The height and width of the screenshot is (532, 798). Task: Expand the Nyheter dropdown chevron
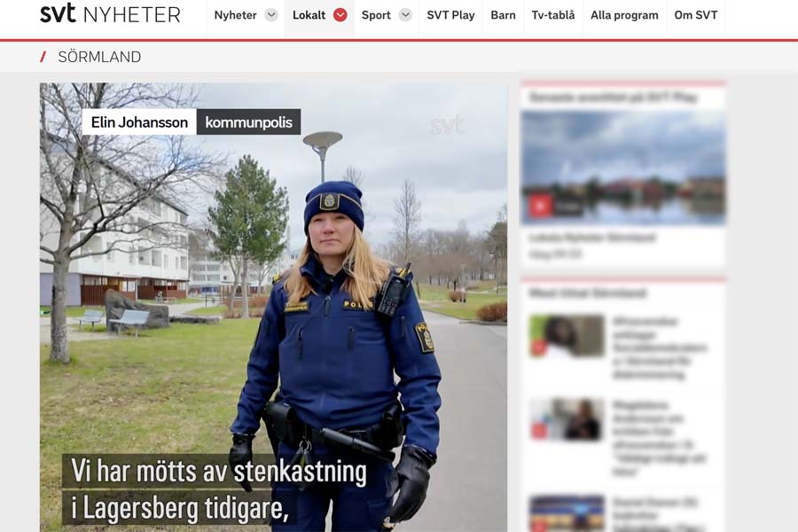(x=271, y=15)
